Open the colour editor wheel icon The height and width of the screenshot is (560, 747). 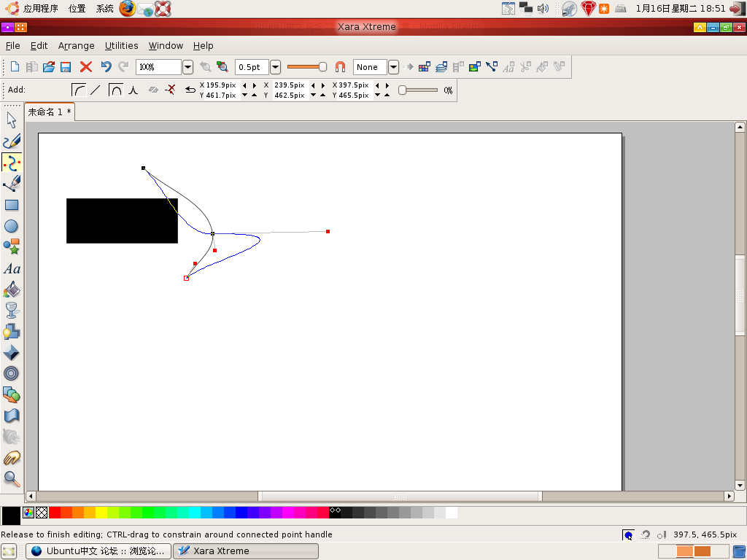[28, 513]
